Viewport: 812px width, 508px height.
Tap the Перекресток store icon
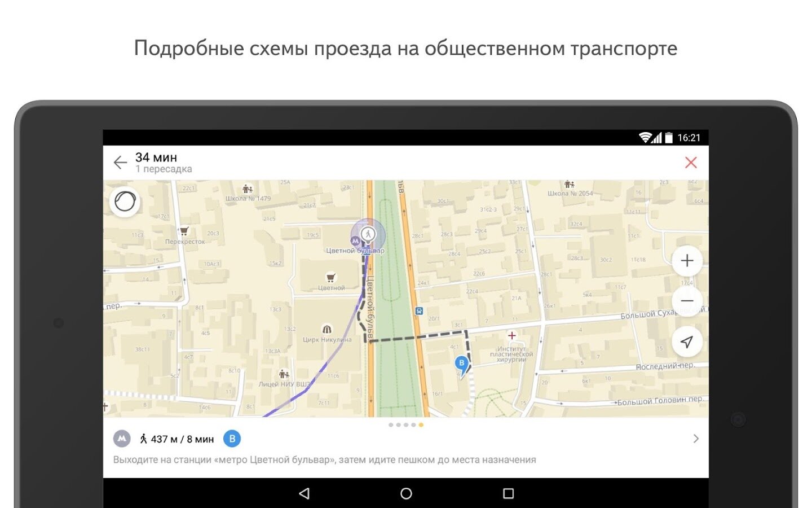click(184, 231)
